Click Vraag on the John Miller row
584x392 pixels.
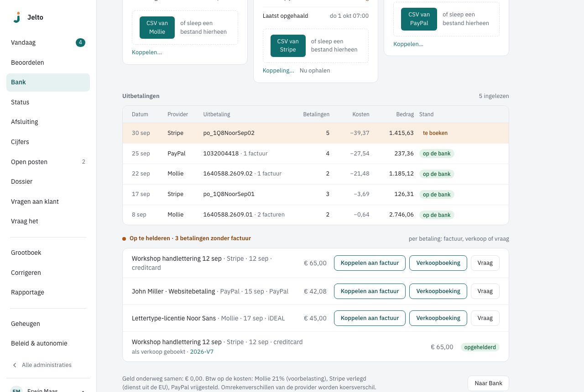(x=485, y=291)
